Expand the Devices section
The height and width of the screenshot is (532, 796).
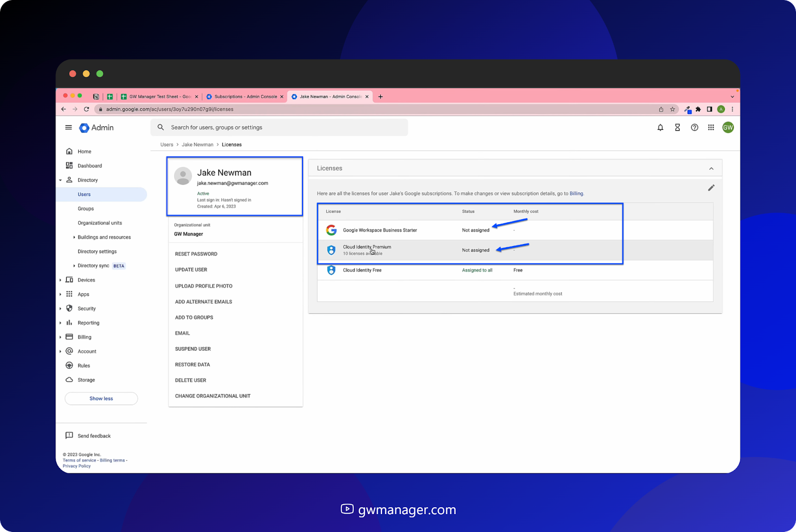(60, 280)
